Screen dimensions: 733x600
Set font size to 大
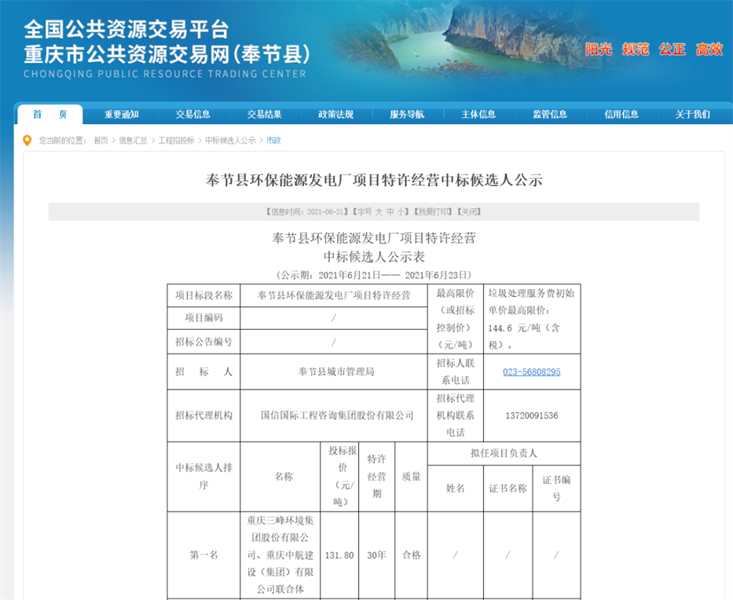tap(379, 212)
